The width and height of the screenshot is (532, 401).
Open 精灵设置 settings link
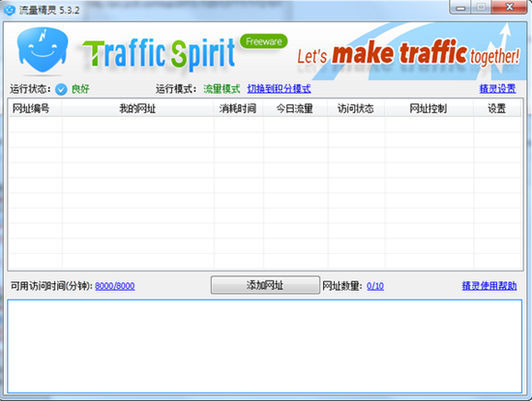point(497,89)
